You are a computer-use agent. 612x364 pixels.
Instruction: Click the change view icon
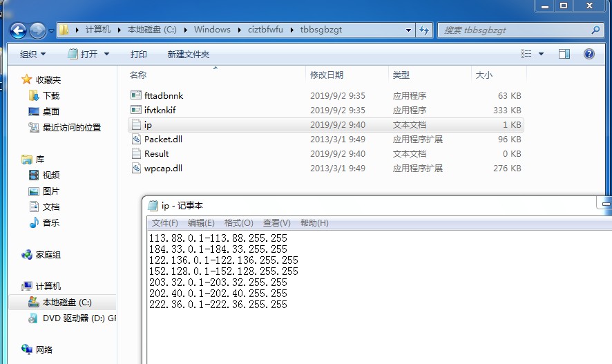526,54
